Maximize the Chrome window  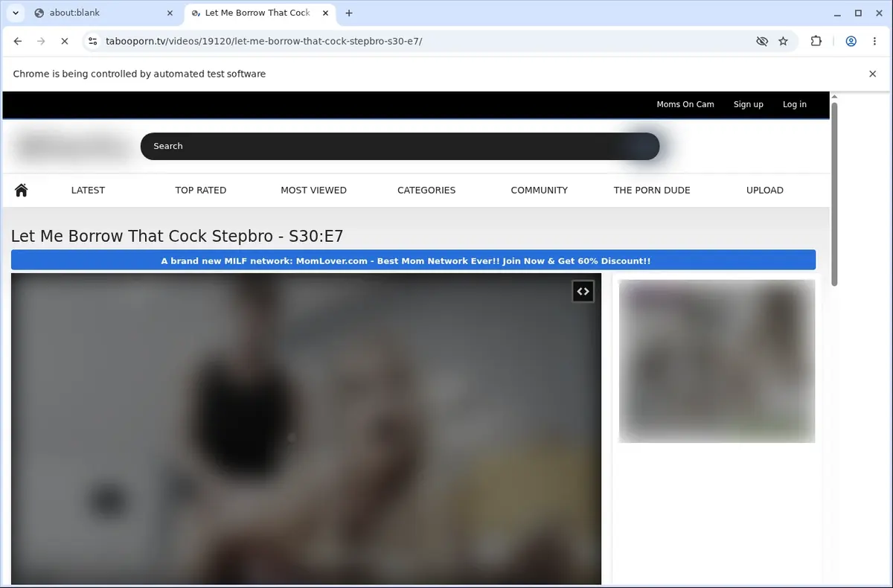pyautogui.click(x=858, y=13)
